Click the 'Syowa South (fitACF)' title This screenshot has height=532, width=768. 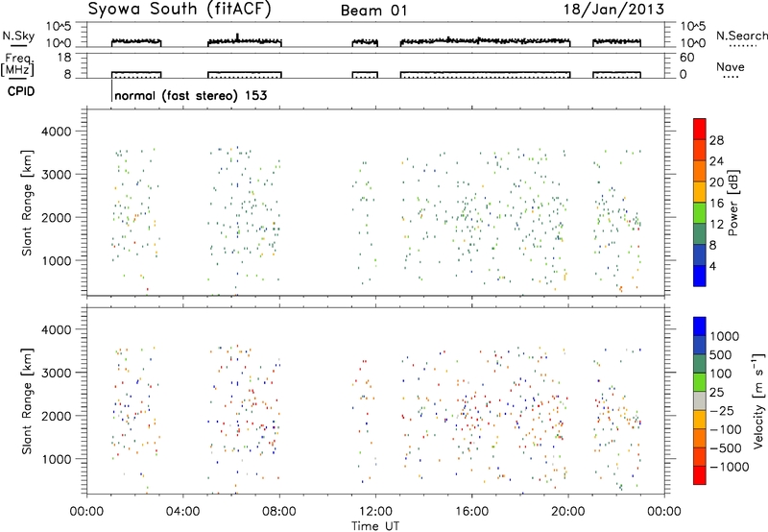tap(179, 10)
